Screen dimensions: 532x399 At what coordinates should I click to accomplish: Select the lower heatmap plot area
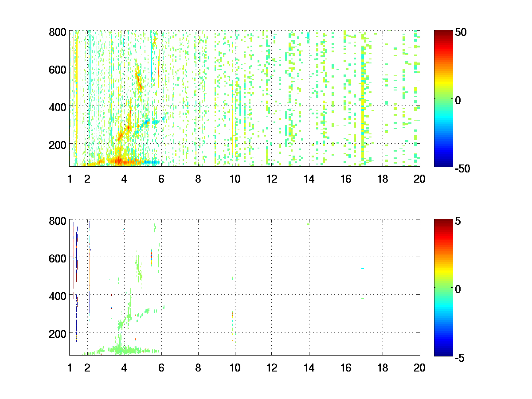coord(245,287)
